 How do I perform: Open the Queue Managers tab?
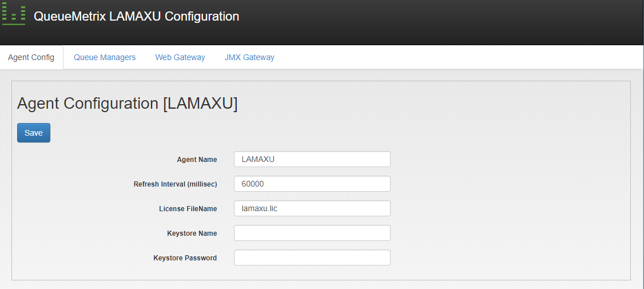click(x=105, y=57)
